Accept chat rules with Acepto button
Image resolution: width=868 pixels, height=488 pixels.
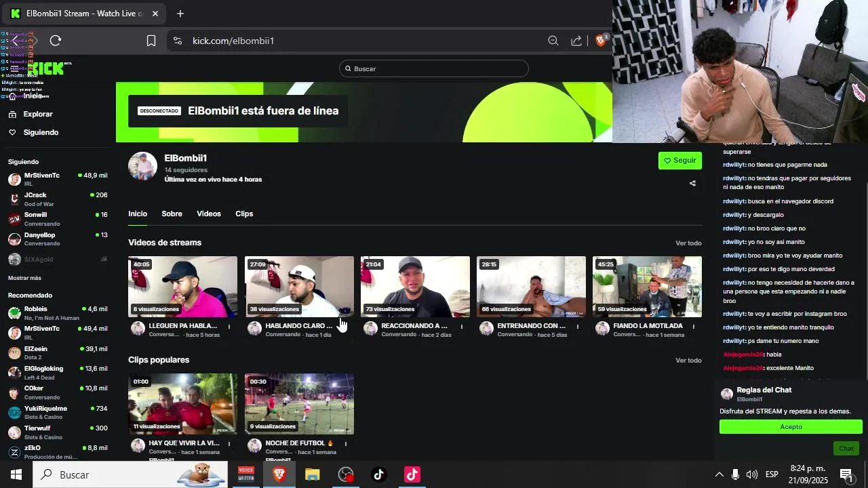point(791,427)
